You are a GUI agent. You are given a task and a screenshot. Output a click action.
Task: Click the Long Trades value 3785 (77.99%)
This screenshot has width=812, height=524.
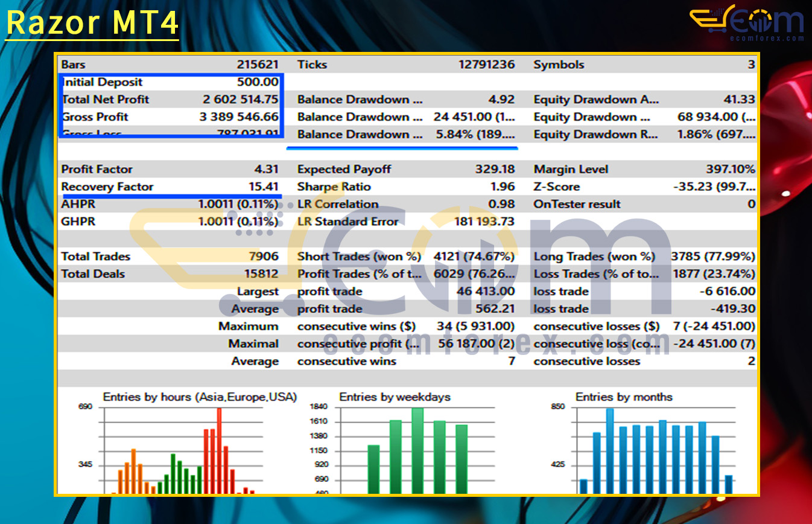click(x=714, y=257)
